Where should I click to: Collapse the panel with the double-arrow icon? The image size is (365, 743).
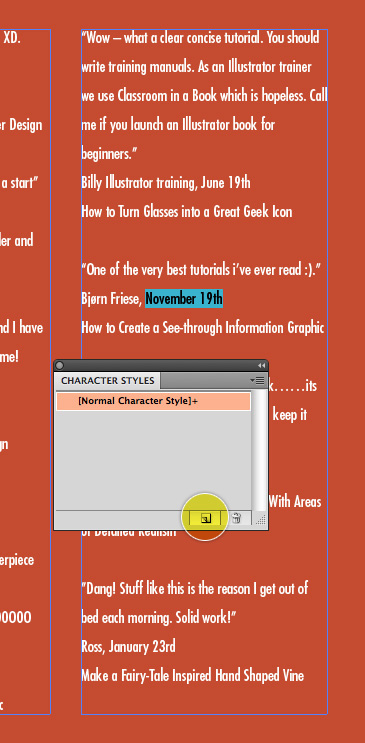261,365
